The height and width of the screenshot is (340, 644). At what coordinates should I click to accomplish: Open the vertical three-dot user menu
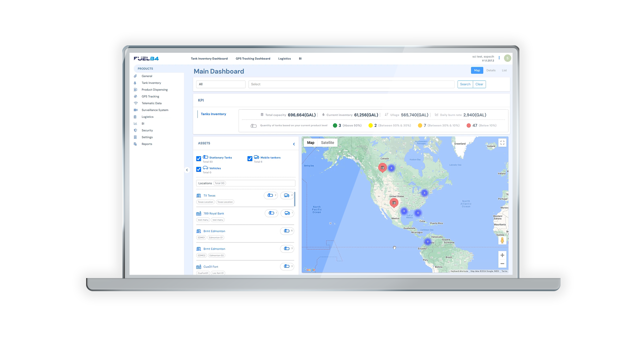pos(499,58)
